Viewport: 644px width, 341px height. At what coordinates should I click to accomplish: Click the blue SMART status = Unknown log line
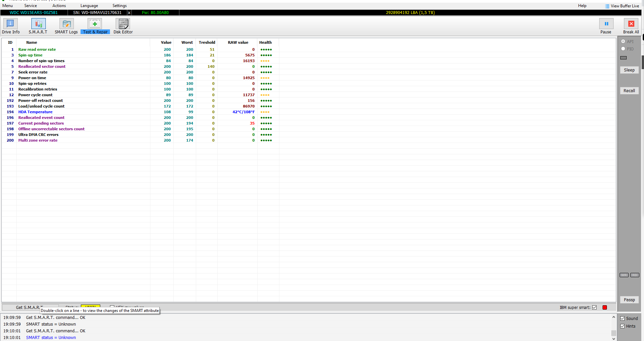tap(51, 338)
